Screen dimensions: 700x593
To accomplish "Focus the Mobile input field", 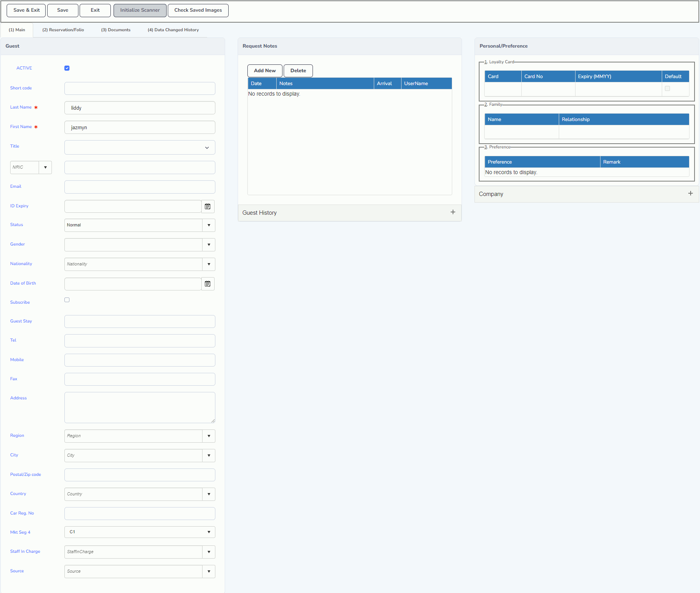I will point(140,360).
